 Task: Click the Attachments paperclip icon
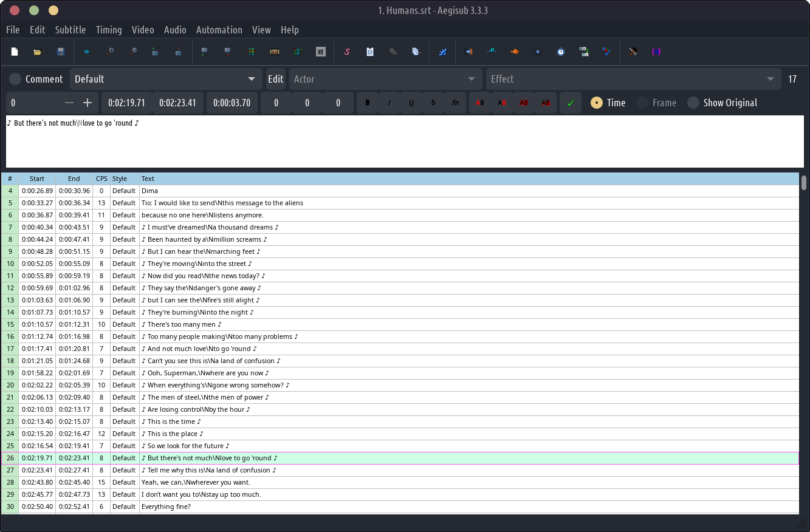(x=393, y=52)
